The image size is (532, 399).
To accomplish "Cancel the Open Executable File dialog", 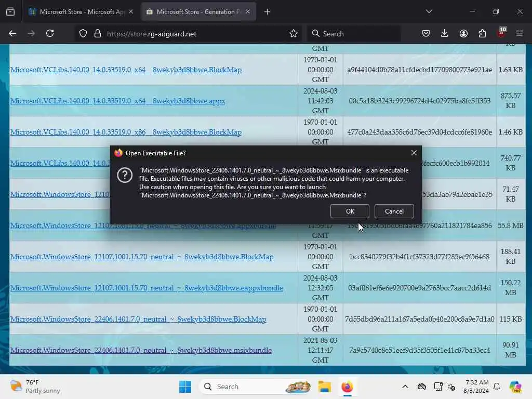I will (x=394, y=211).
